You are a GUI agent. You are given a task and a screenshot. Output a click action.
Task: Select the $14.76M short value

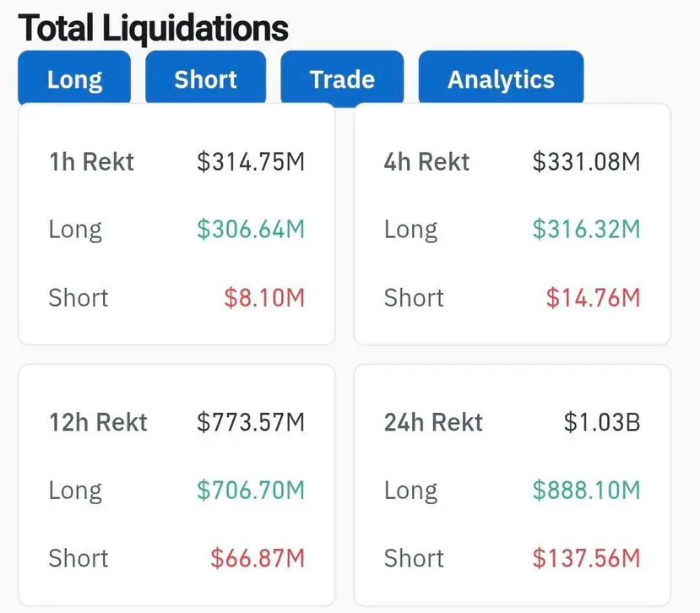[594, 298]
